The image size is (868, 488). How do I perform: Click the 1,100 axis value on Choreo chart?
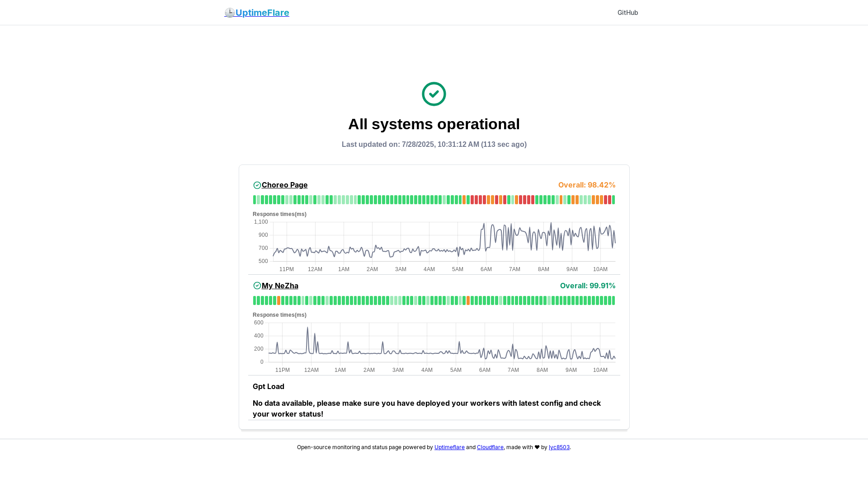[x=261, y=222]
